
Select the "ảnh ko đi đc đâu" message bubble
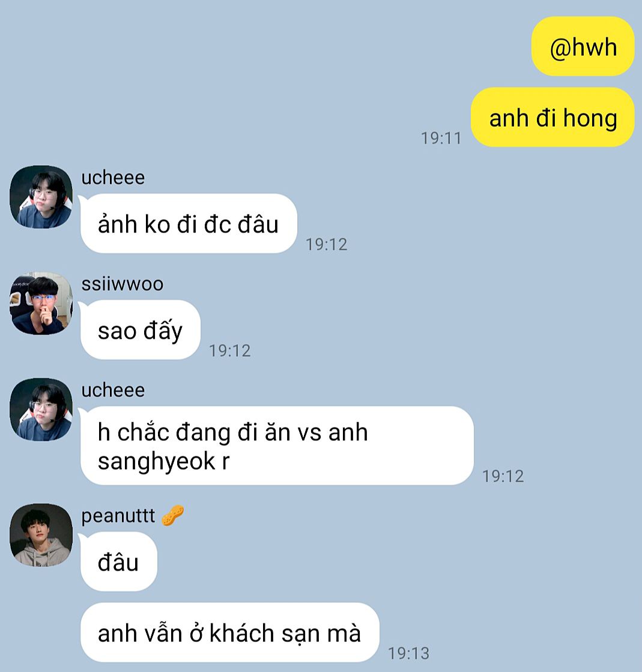(189, 223)
